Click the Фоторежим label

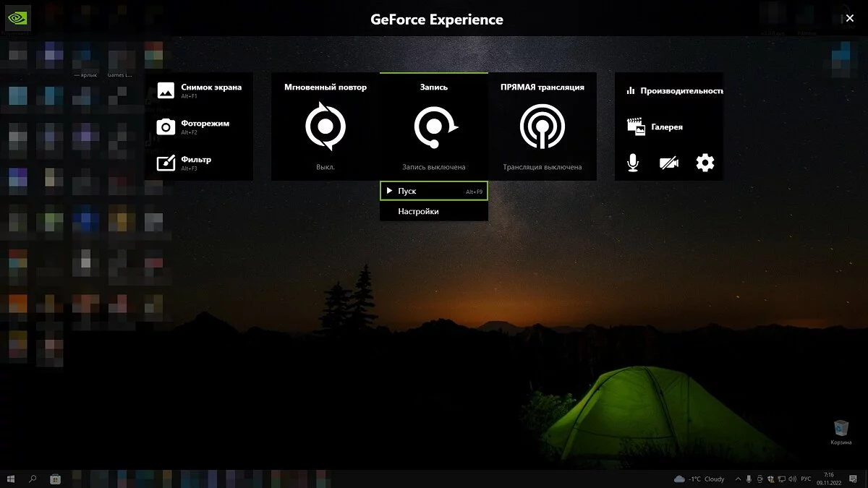point(205,123)
